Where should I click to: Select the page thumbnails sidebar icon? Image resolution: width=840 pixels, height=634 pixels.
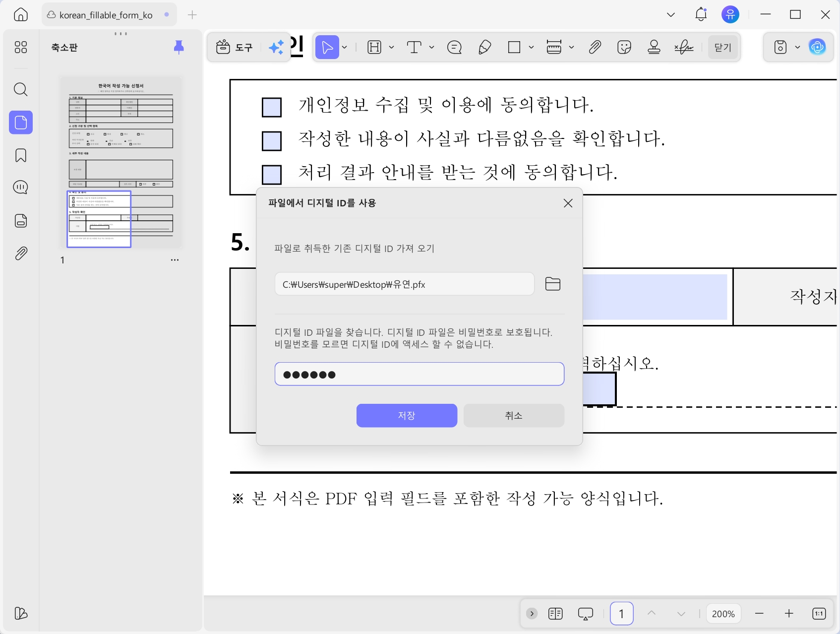21,123
